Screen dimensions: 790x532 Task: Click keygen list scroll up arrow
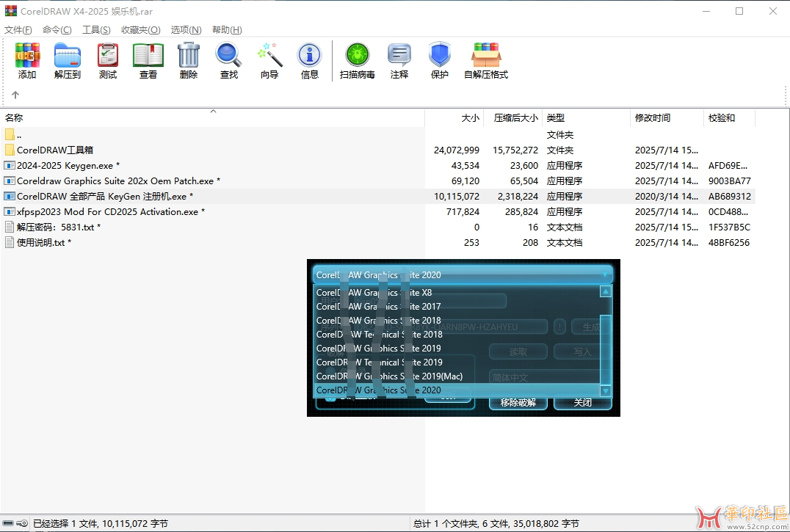click(606, 291)
